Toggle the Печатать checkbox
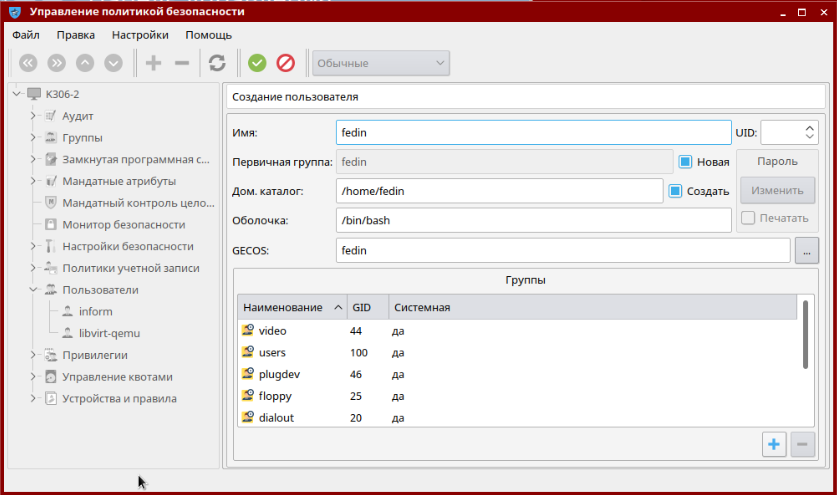The width and height of the screenshot is (837, 495). [x=748, y=218]
